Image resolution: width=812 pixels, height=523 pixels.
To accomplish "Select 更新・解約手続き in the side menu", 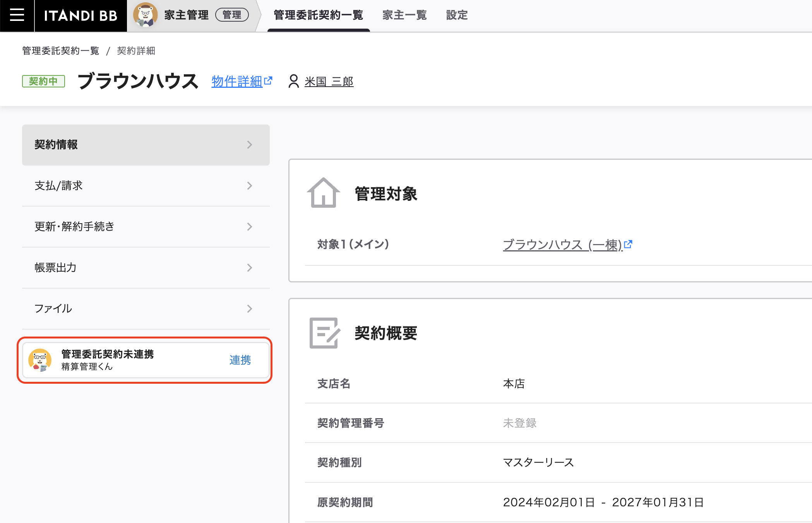I will click(146, 227).
